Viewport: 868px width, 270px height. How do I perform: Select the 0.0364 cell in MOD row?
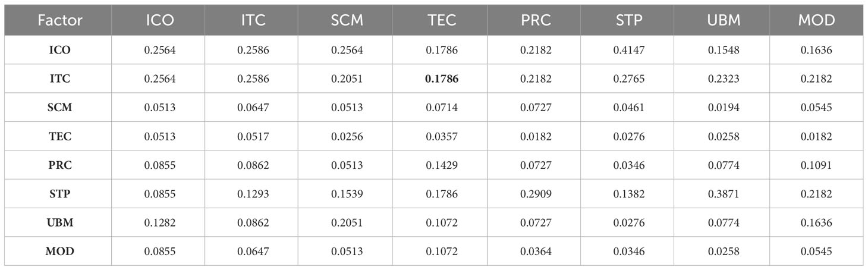[x=535, y=252]
